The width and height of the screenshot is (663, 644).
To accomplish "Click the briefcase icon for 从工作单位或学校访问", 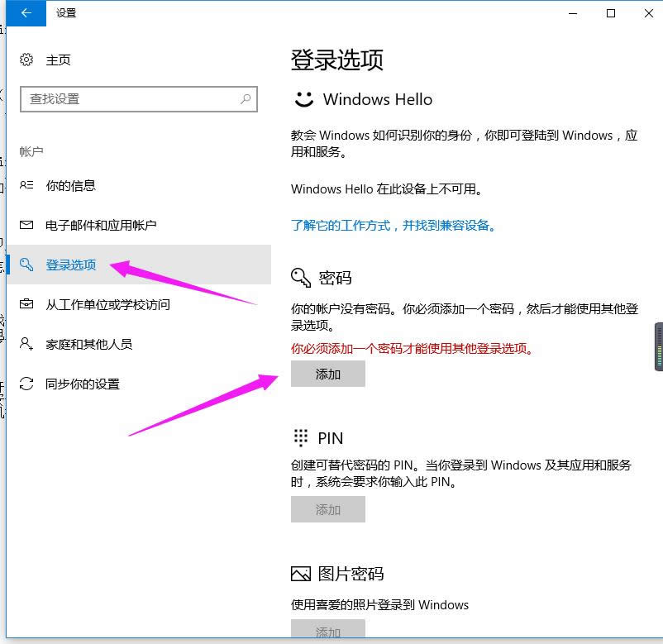I will tap(25, 304).
